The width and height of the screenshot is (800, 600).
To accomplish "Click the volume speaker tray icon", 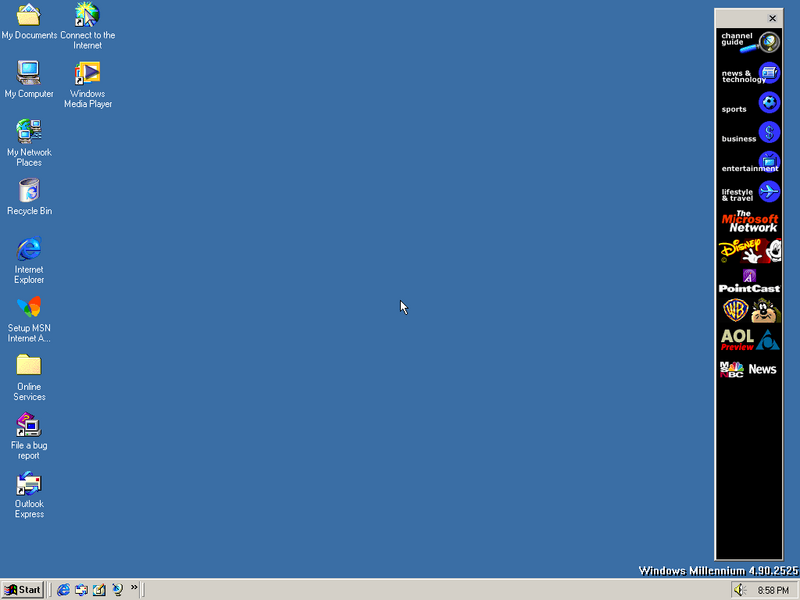I will tap(740, 590).
